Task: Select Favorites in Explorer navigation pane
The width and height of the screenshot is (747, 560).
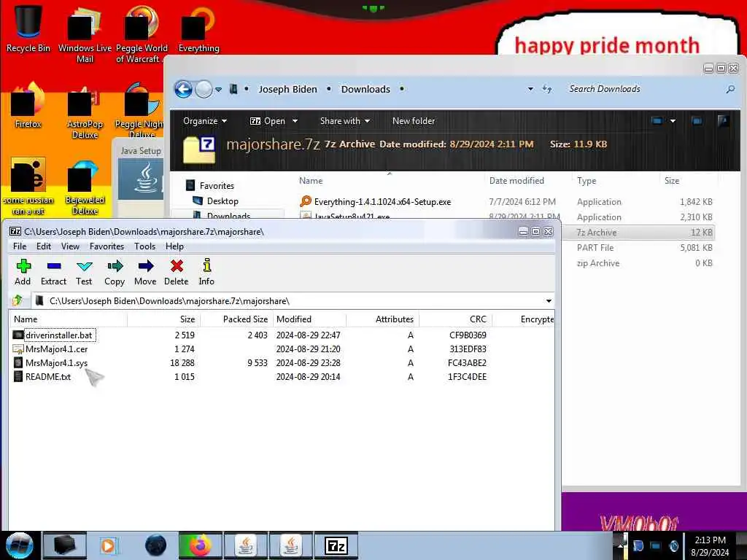Action: coord(209,185)
